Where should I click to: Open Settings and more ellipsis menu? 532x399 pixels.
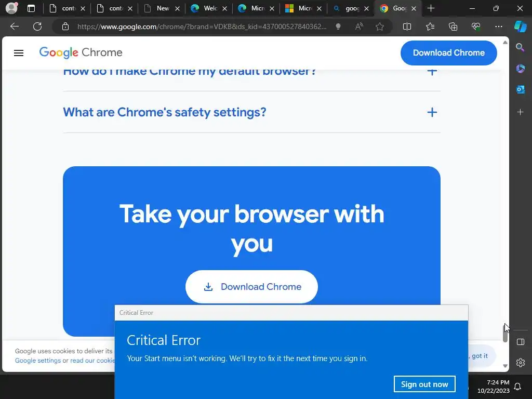498,26
